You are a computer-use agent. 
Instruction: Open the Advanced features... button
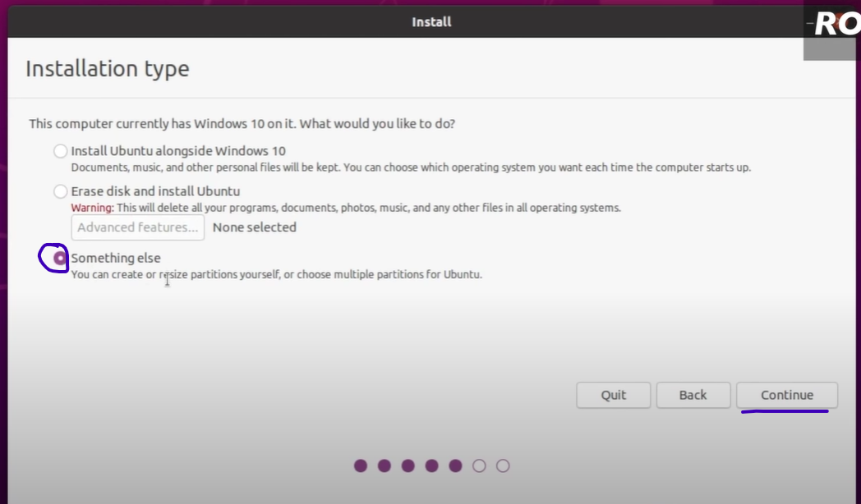coord(138,227)
